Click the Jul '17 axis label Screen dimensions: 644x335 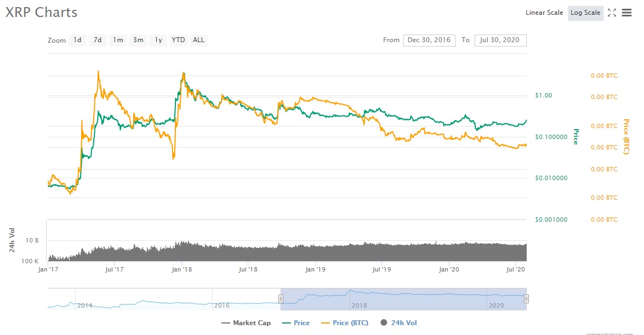[114, 269]
